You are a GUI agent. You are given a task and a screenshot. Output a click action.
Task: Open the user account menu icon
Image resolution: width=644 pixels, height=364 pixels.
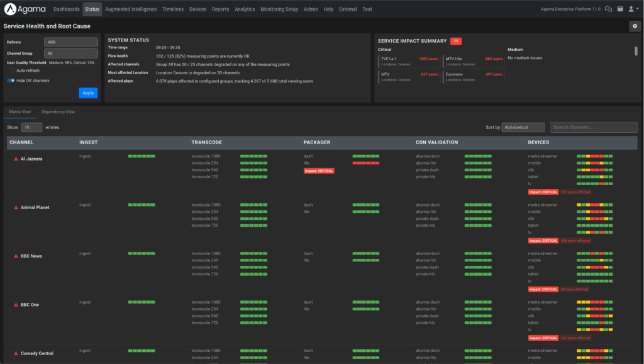(x=632, y=9)
